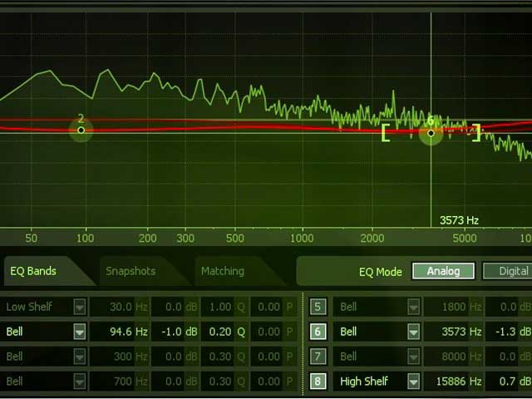Click the Low Shelf 0.0 dB gain field
532x399 pixels.
(x=175, y=307)
